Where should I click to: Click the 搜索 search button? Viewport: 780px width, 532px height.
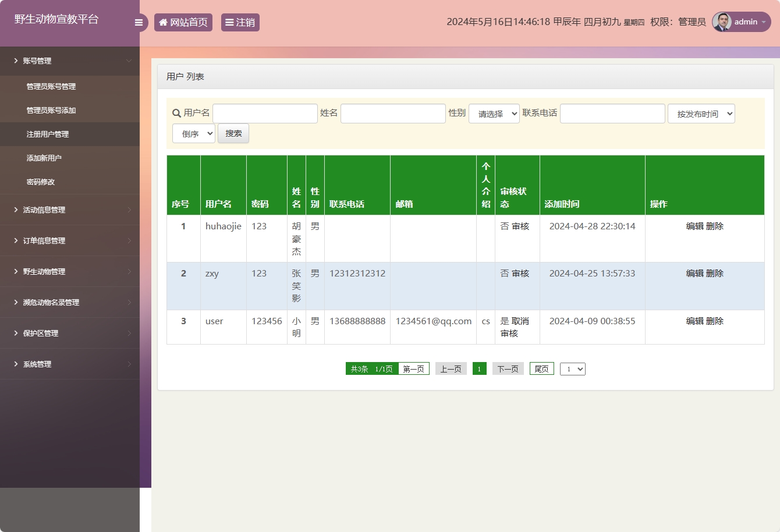[233, 133]
